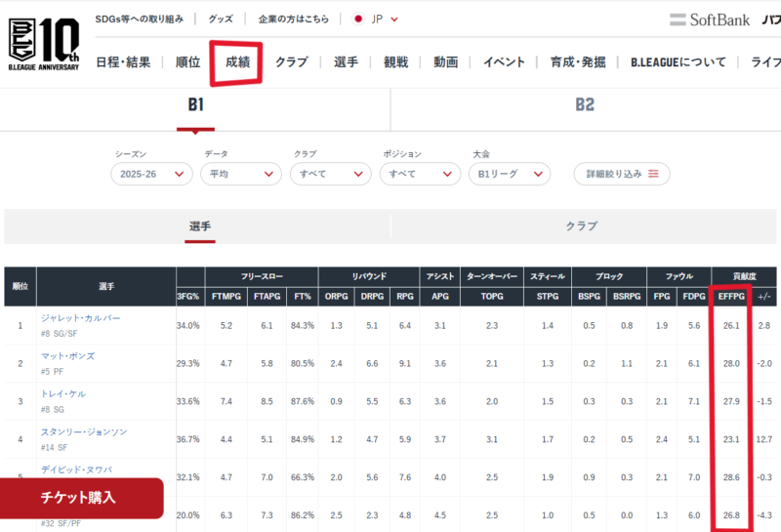Switch to the クラブ stats tab

click(582, 225)
